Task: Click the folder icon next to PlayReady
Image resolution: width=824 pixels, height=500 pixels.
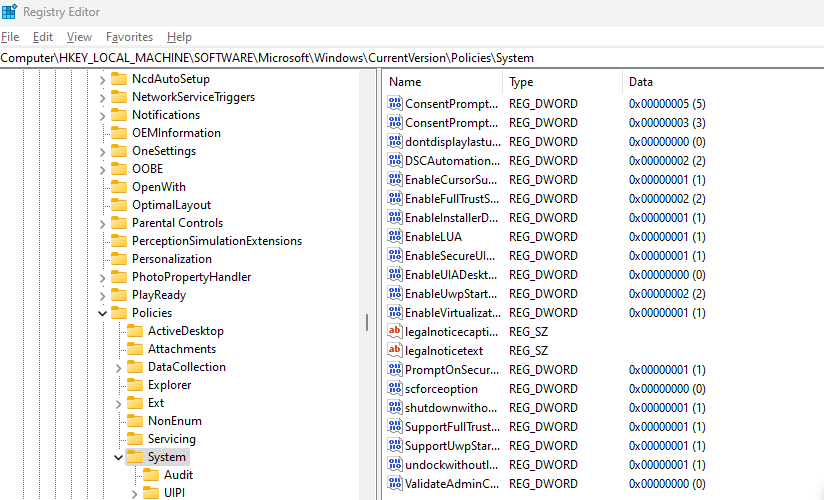Action: click(x=119, y=295)
